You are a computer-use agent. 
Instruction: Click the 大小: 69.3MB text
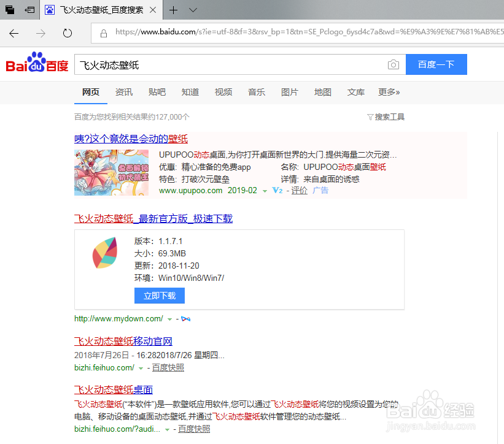point(160,254)
